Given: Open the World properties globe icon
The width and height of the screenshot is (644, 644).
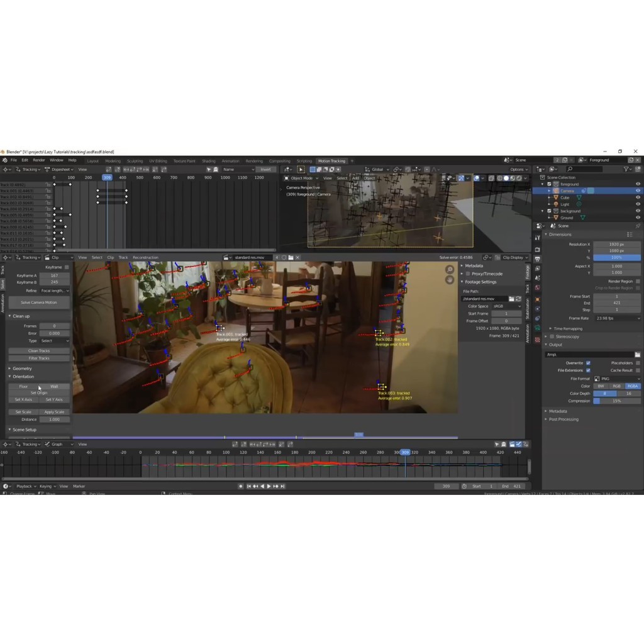Looking at the screenshot, I should pos(537,288).
